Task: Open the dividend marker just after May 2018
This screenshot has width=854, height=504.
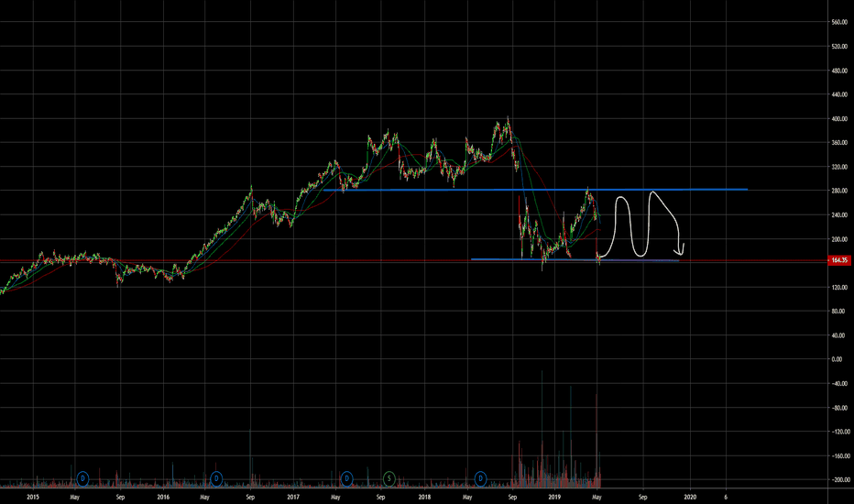Action: (480, 479)
